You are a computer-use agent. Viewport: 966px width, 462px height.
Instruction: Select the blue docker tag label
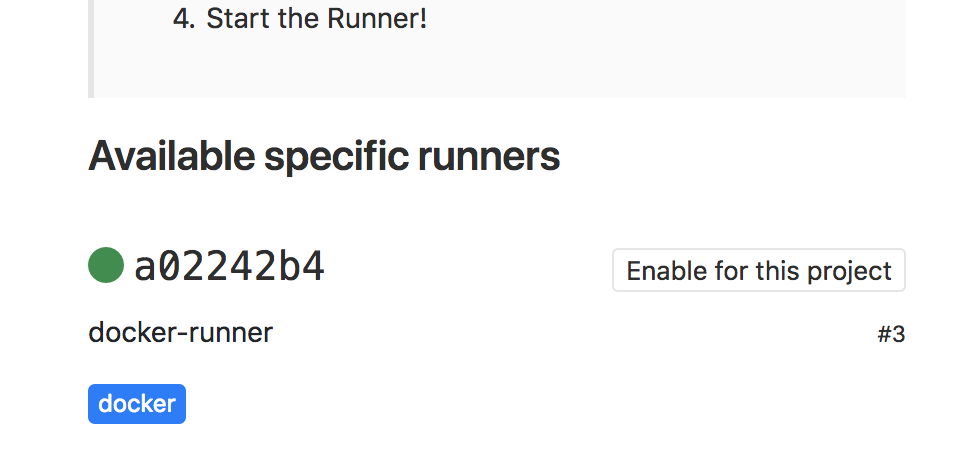(137, 404)
